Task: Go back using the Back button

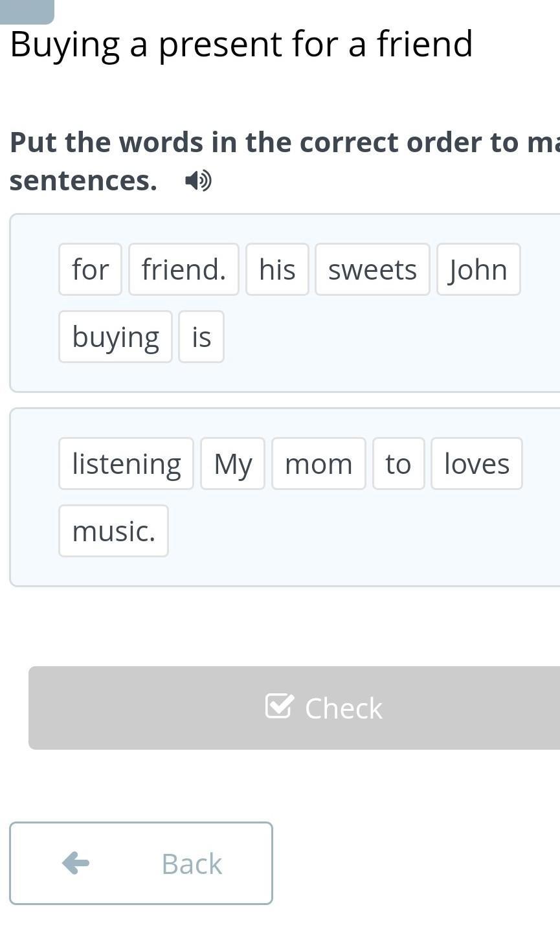Action: click(x=141, y=863)
